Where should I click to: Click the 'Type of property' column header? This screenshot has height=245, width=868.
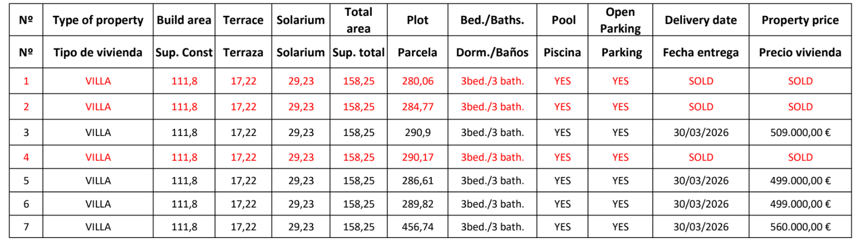98,20
